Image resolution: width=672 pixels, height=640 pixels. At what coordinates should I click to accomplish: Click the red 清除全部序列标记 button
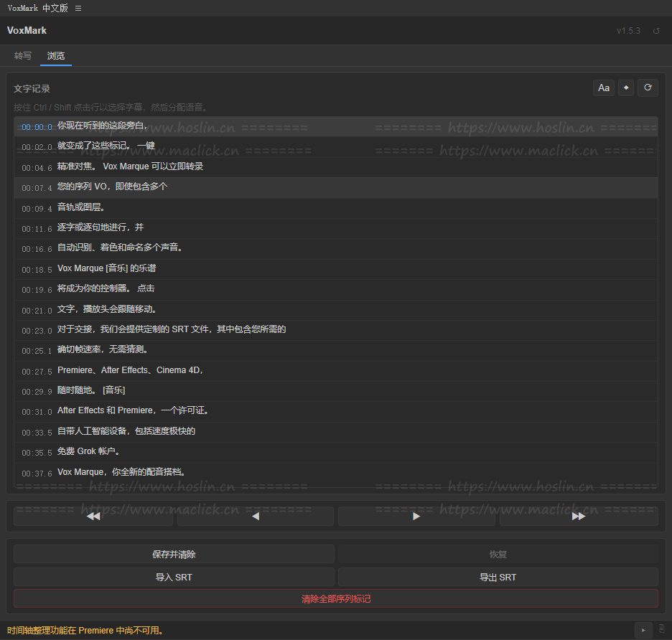tap(336, 598)
